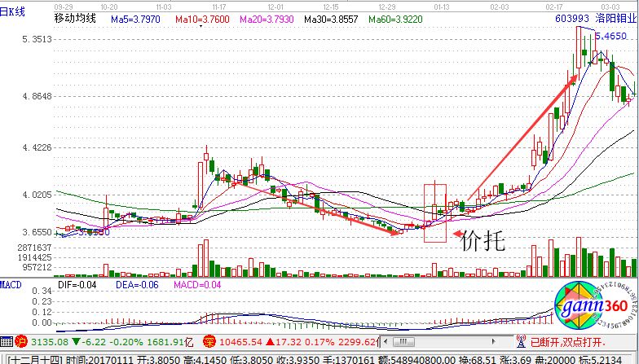
Task: Select the 洛阳钼业 stock name
Action: (616, 17)
